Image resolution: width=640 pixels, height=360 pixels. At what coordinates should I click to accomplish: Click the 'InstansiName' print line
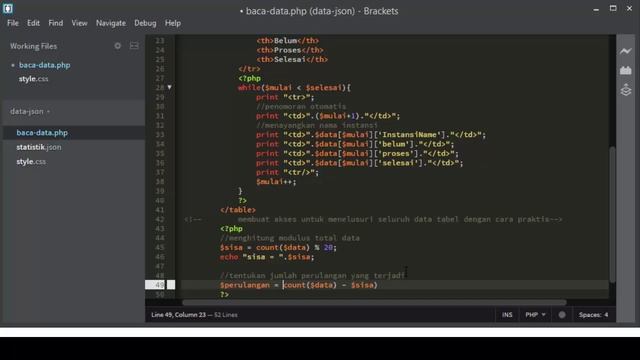371,135
